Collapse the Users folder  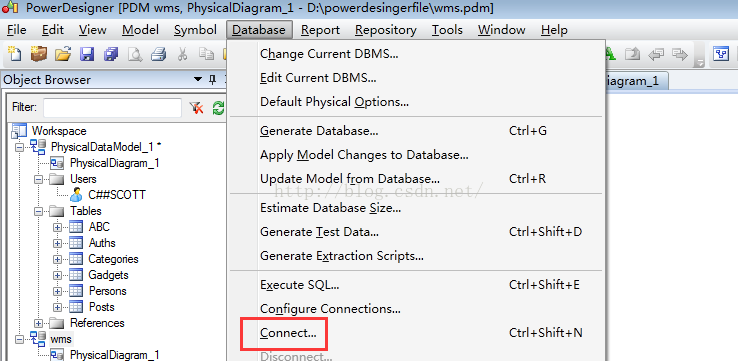tap(39, 179)
